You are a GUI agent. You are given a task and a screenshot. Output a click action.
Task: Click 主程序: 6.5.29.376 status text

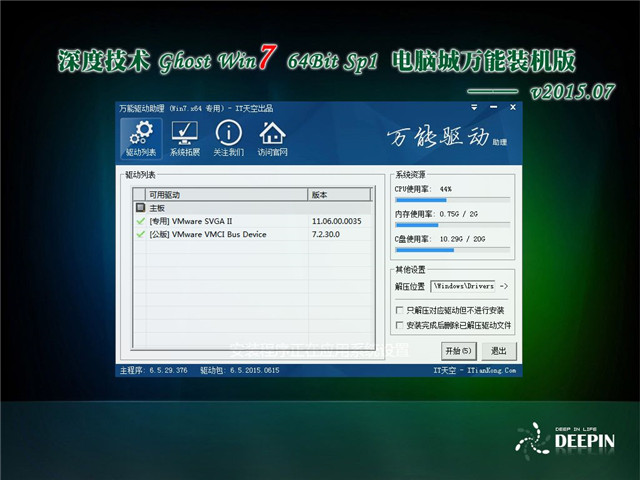click(x=153, y=370)
